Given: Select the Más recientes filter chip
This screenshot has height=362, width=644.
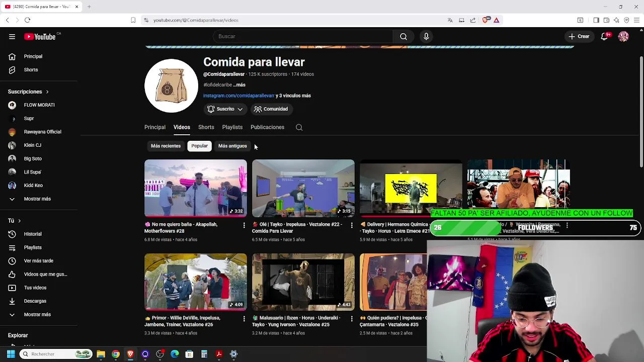Looking at the screenshot, I should (166, 146).
